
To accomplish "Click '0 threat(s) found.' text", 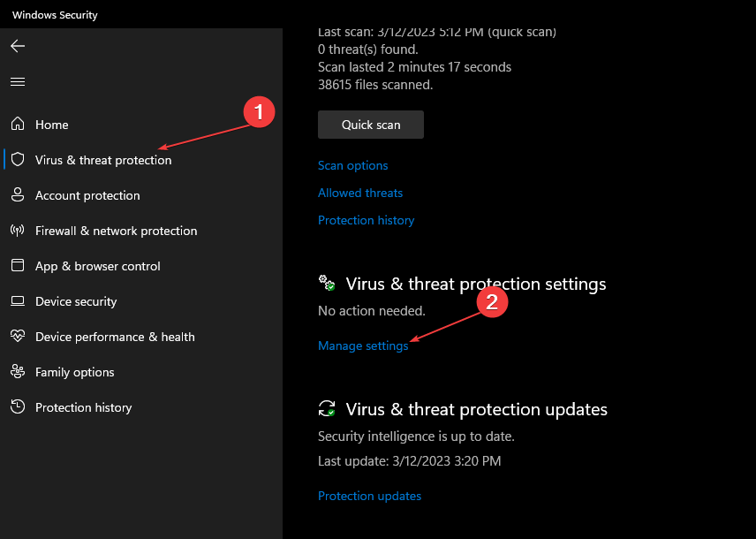I will [368, 49].
